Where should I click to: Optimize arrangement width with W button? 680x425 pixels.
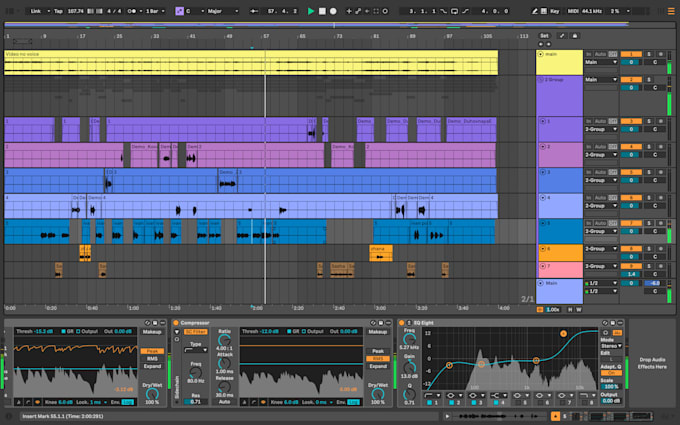click(579, 310)
